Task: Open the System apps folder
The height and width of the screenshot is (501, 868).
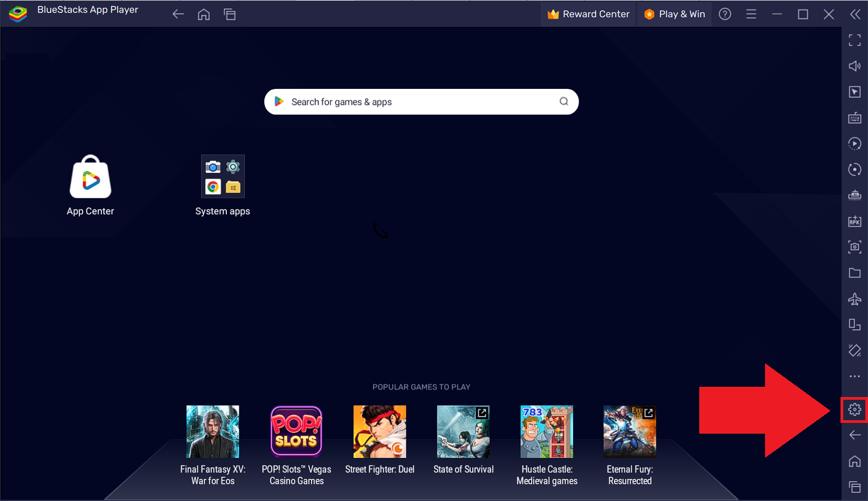Action: click(223, 176)
